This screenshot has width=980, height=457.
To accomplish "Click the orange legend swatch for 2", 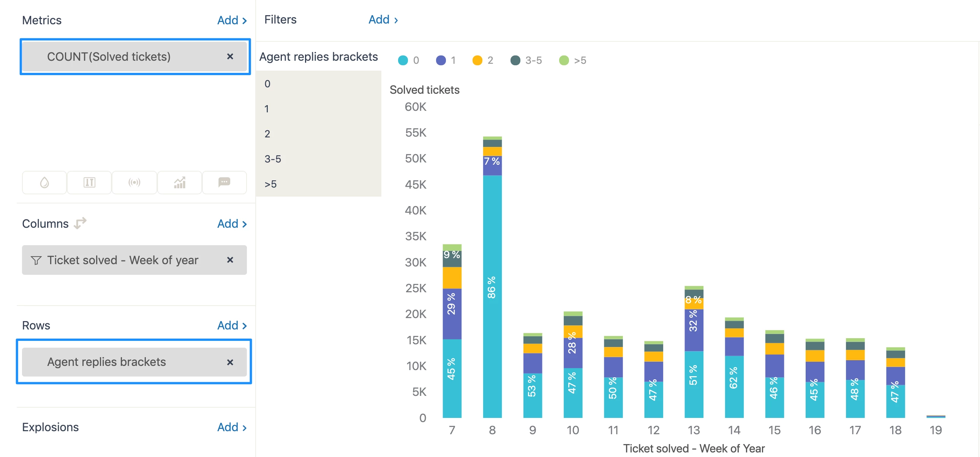I will [x=477, y=60].
